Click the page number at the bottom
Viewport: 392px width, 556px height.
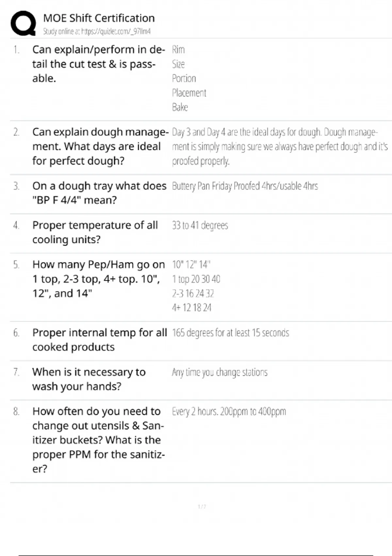tap(202, 507)
